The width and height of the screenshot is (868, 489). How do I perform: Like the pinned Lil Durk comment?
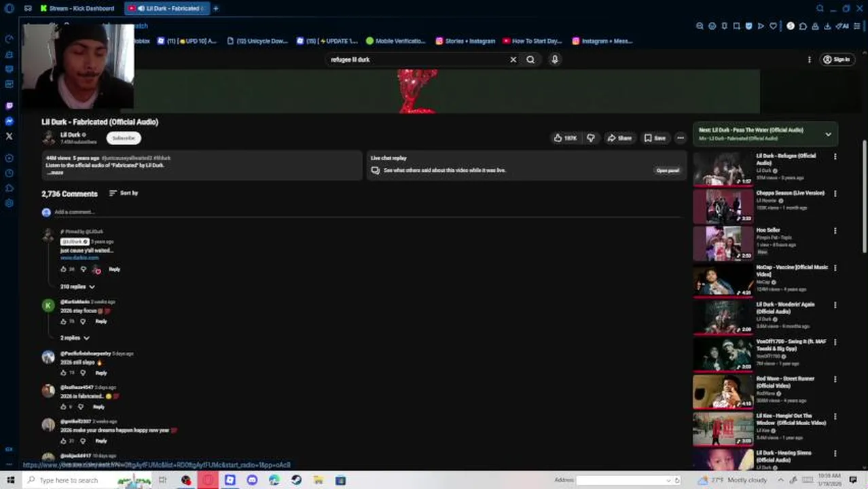pos(64,269)
